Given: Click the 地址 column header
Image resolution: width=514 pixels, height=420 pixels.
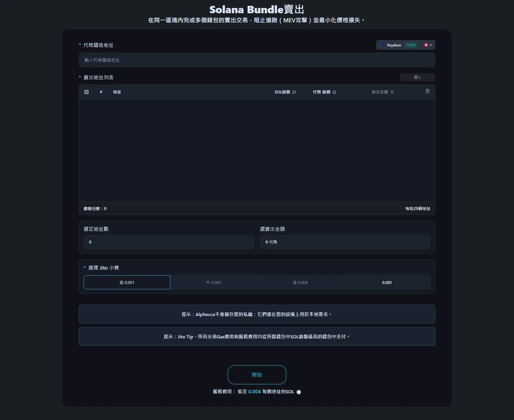Looking at the screenshot, I should pyautogui.click(x=117, y=92).
